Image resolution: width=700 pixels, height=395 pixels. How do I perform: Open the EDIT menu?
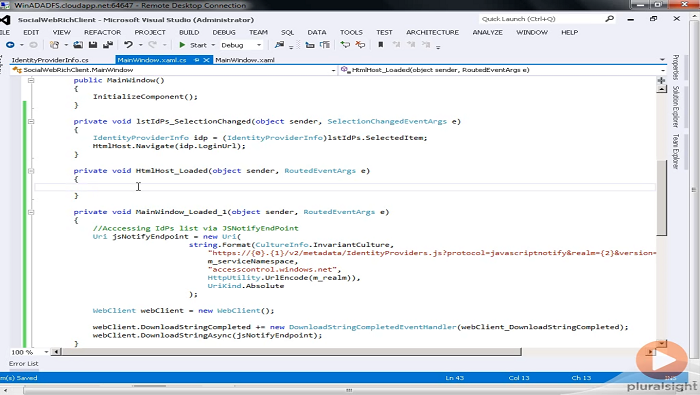click(x=31, y=32)
